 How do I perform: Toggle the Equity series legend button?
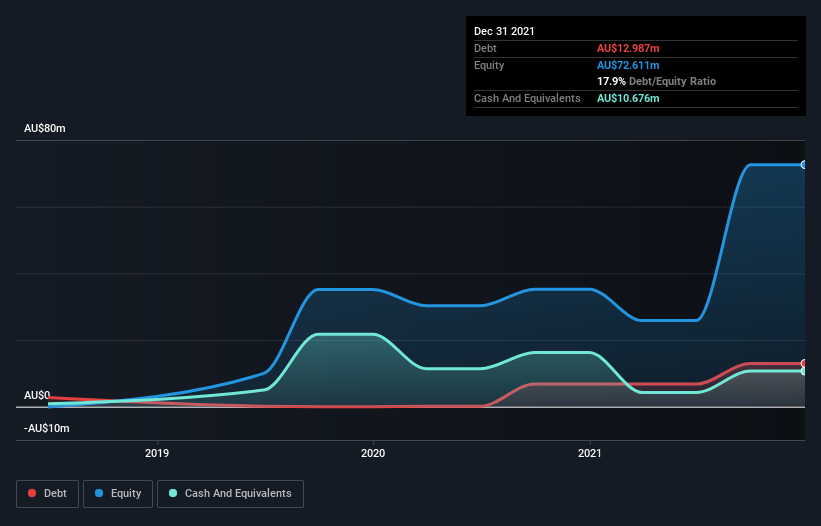pos(118,494)
